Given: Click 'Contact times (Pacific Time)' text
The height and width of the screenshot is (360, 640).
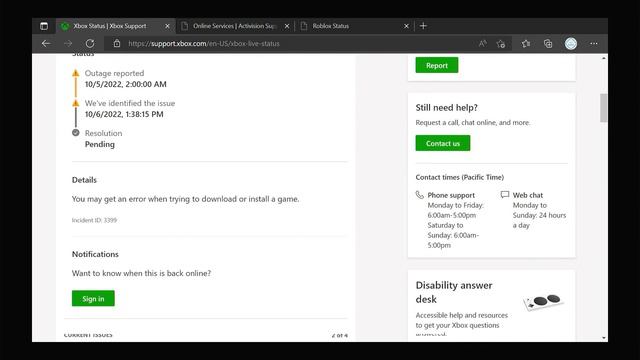Looking at the screenshot, I should [460, 177].
